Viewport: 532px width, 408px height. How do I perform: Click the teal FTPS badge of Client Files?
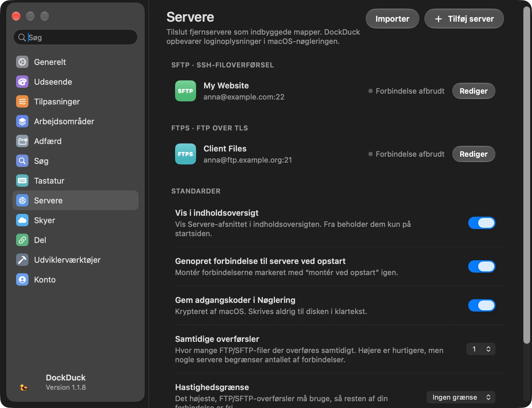[186, 154]
